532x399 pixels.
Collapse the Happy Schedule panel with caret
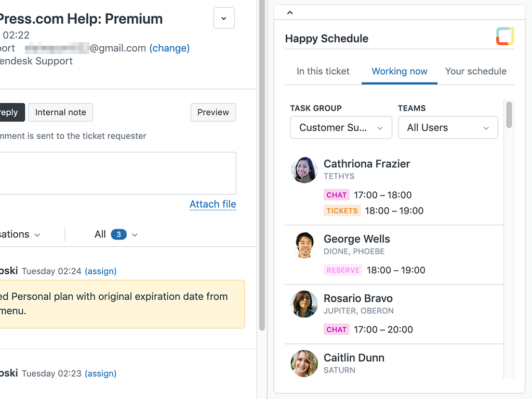tap(290, 12)
